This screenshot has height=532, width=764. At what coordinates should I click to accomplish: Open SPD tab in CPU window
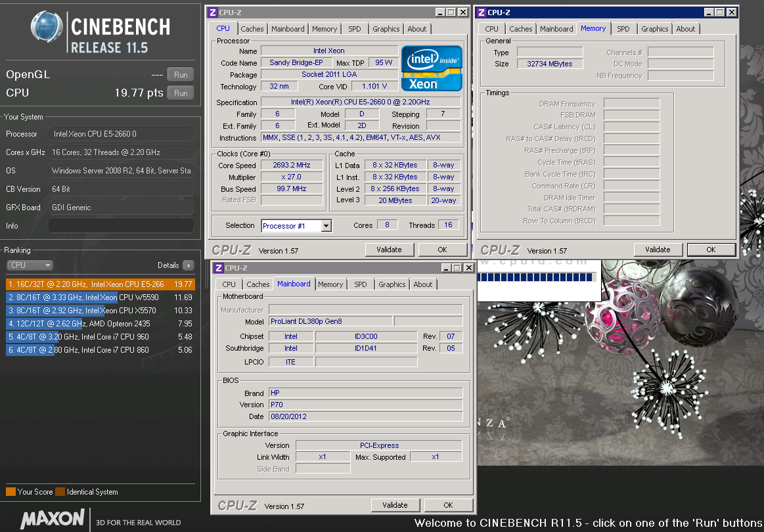click(355, 29)
